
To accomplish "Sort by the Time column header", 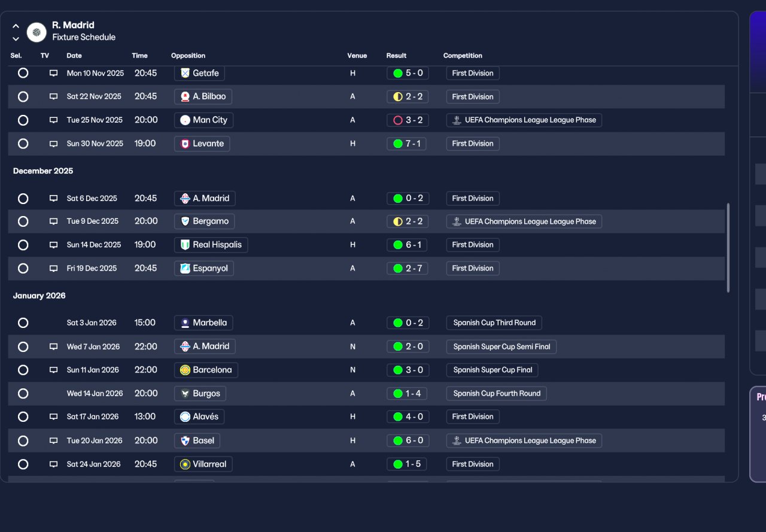I will (x=139, y=56).
